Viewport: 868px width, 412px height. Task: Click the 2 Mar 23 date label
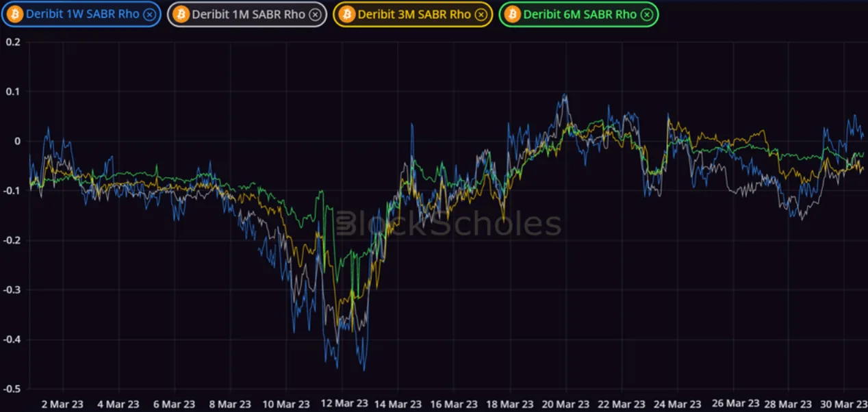click(x=63, y=404)
